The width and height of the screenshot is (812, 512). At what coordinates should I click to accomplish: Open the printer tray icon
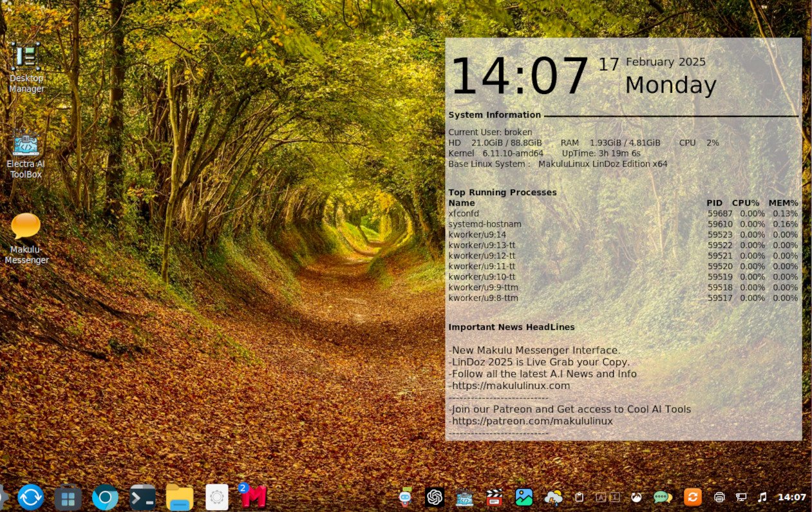pos(719,497)
